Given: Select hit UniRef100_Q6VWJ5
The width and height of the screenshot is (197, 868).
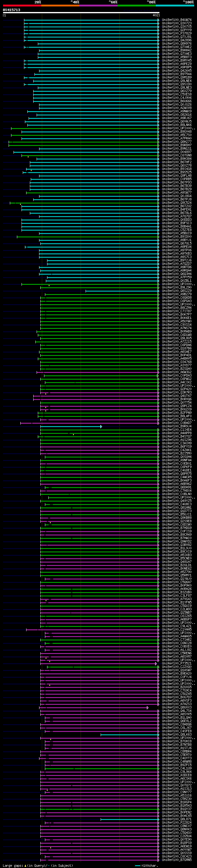Looking at the screenshot, I should point(177,121).
